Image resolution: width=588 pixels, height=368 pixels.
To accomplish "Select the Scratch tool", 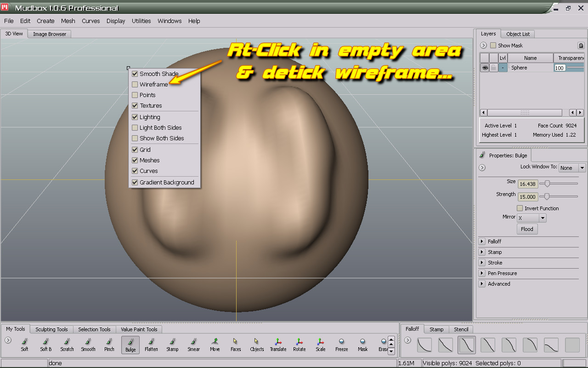I will (x=67, y=345).
